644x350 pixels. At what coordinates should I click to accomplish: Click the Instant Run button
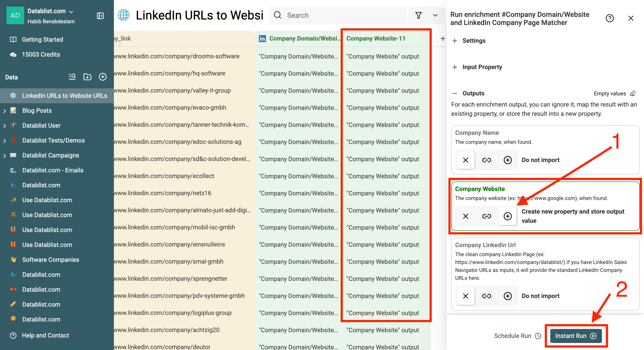(x=575, y=336)
